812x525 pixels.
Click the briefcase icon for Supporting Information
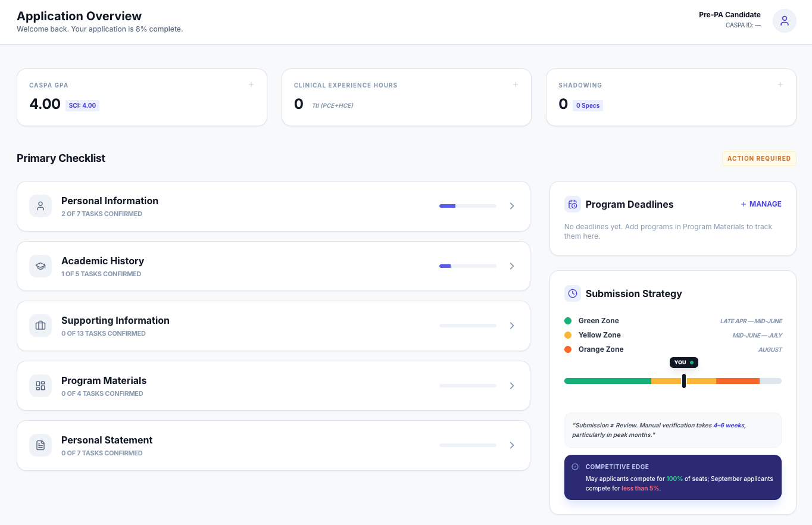click(x=40, y=326)
